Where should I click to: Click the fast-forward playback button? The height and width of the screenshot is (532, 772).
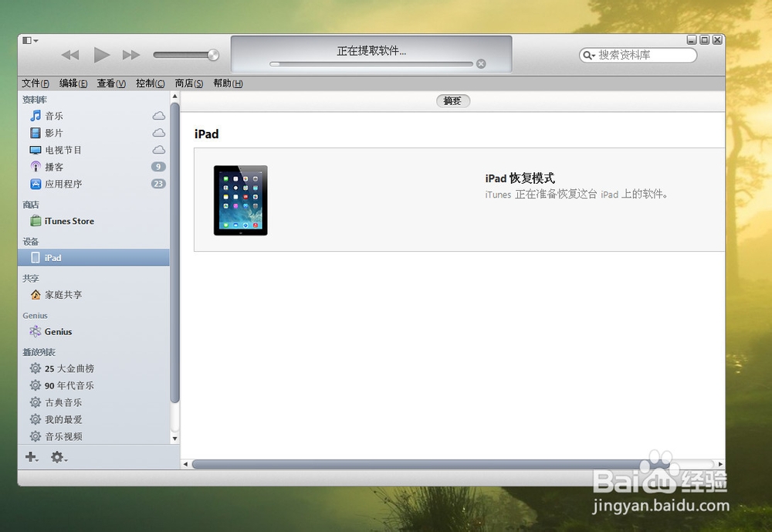(x=131, y=55)
